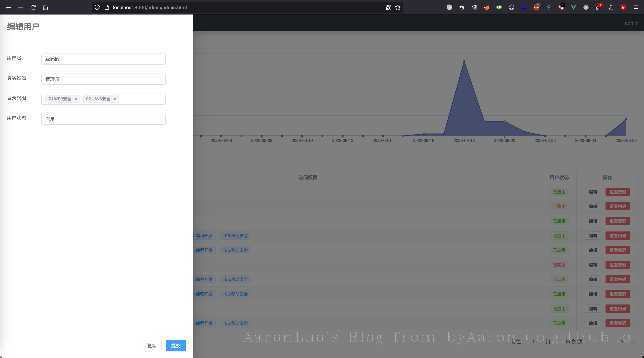Click the 2023-08-22 axis label

[545, 141]
